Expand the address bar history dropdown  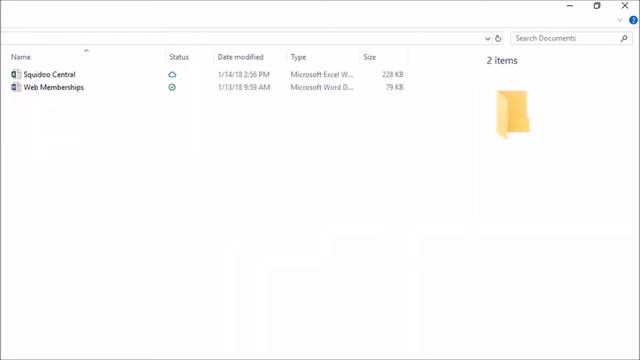(487, 39)
